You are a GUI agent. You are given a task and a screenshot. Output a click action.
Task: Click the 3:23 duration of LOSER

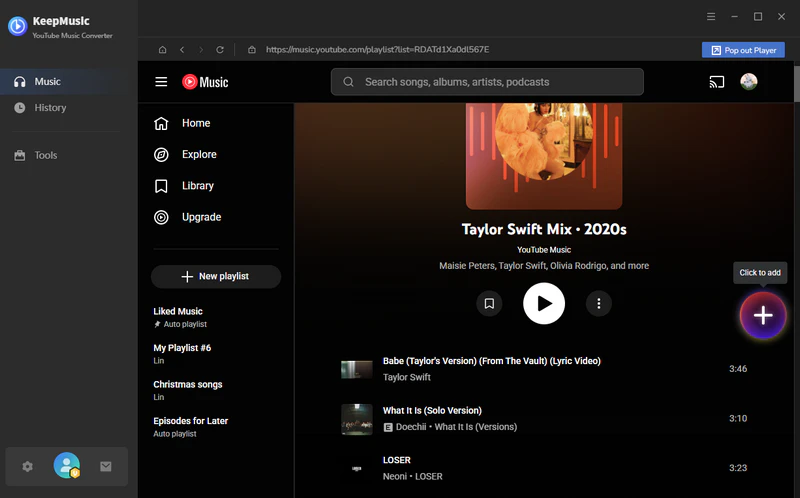pyautogui.click(x=738, y=467)
